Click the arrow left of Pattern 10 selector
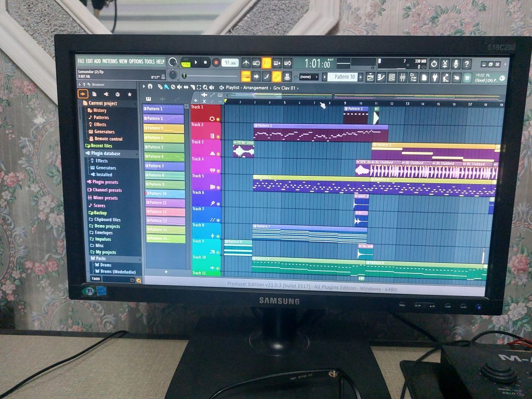This screenshot has height=399, width=532. (x=324, y=77)
